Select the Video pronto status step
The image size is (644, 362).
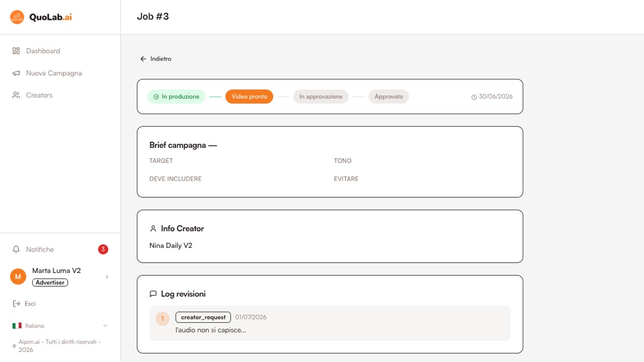click(x=250, y=97)
